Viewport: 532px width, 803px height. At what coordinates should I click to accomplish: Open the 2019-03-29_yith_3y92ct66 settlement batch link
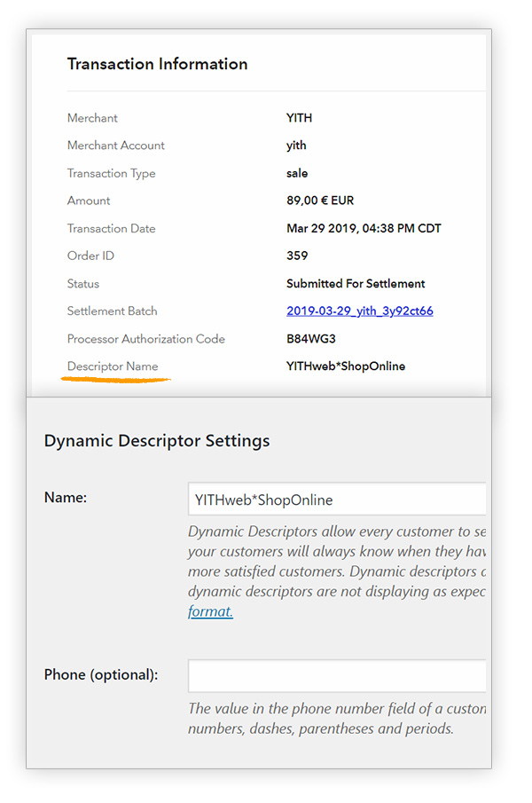[x=359, y=311]
